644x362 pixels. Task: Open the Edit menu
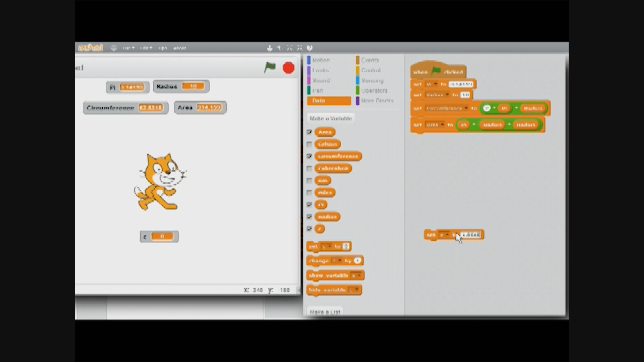(146, 48)
